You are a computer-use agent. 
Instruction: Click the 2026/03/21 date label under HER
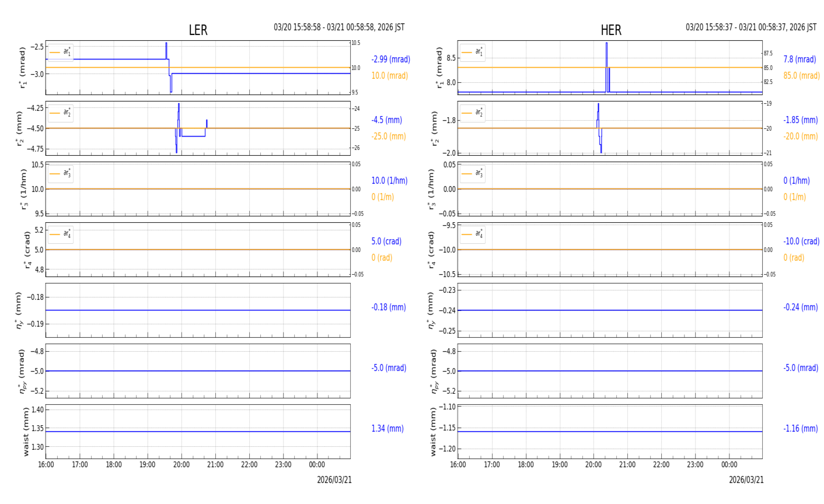[x=746, y=480]
